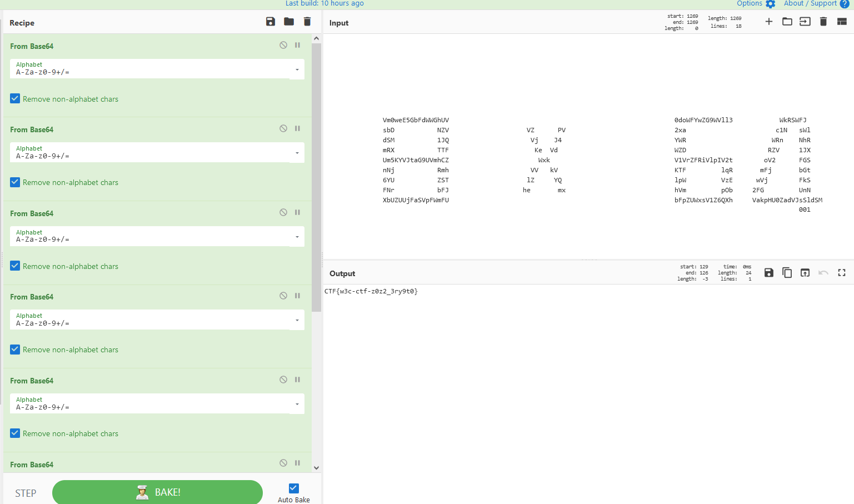The image size is (854, 504).
Task: Disable the sixth From Base64 operation
Action: tap(283, 463)
